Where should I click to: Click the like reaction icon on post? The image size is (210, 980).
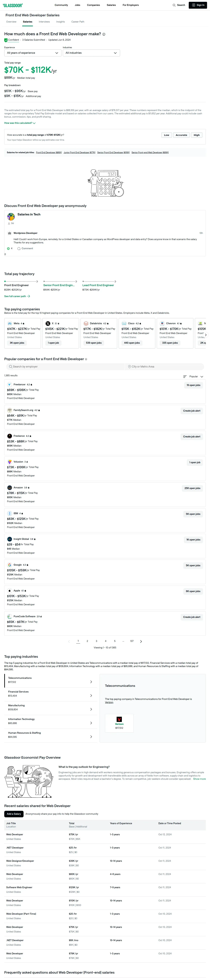[8, 248]
